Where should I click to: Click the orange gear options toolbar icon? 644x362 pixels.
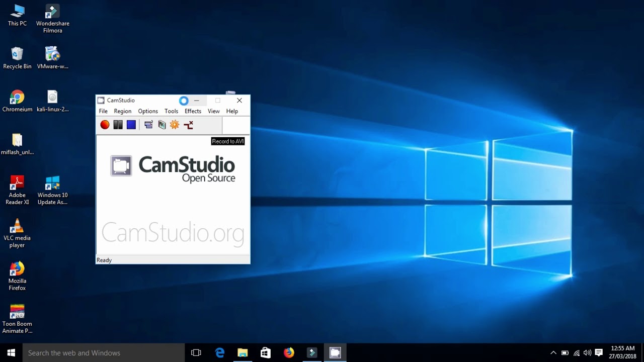(175, 125)
